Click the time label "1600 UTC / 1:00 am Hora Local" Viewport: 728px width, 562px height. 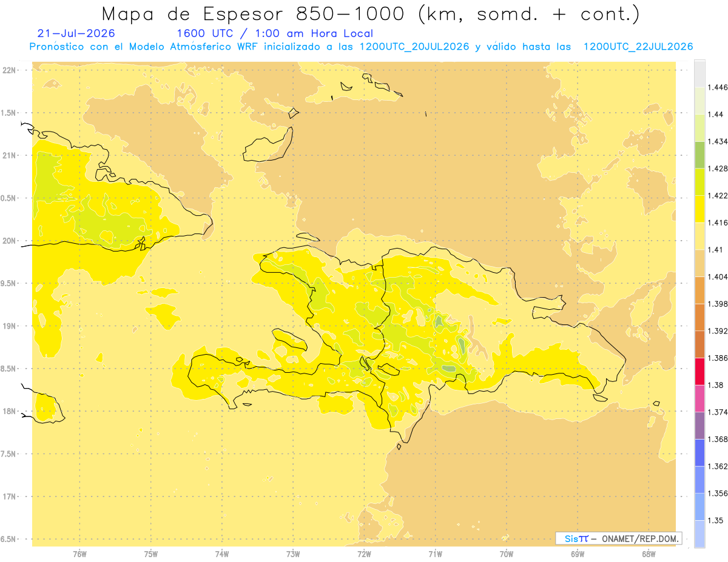[274, 33]
